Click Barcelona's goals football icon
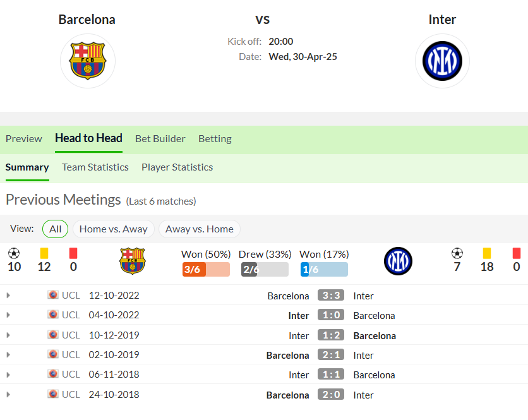Image resolution: width=528 pixels, height=420 pixels. pyautogui.click(x=14, y=253)
